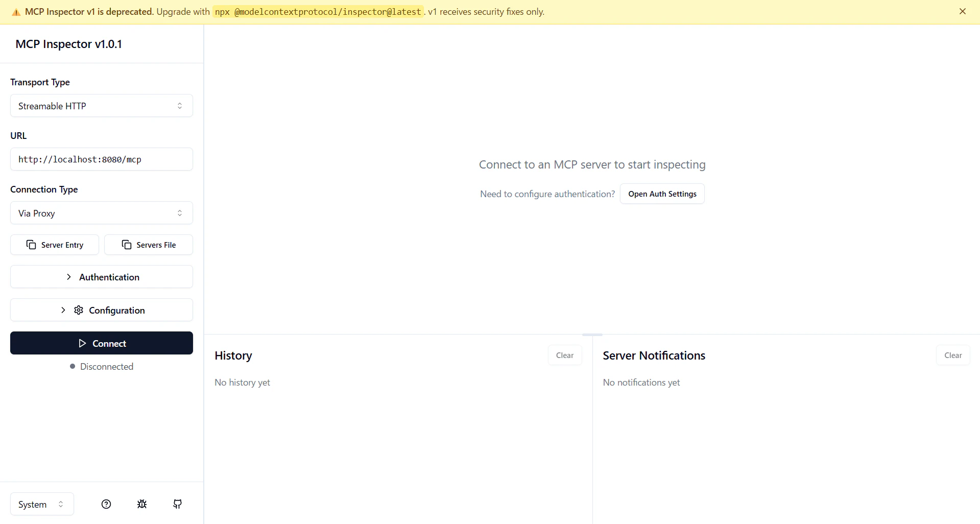Click the Disconnected status text
This screenshot has width=980, height=524.
point(107,367)
